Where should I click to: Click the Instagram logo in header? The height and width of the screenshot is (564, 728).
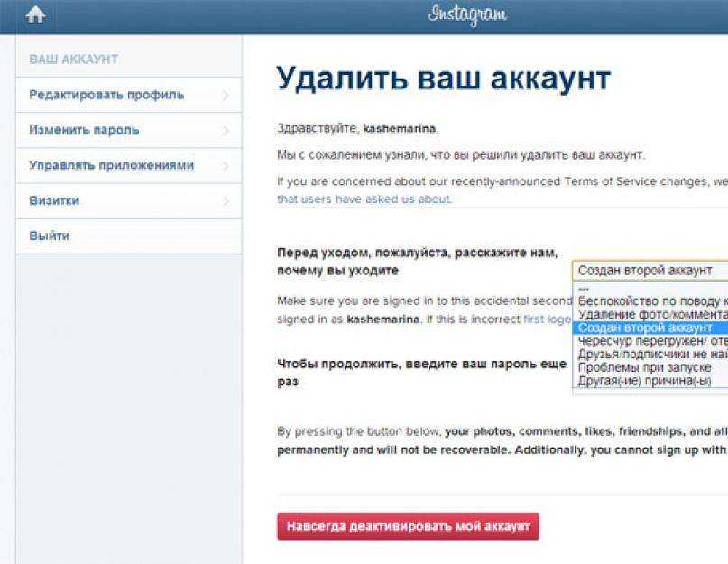pos(467,14)
